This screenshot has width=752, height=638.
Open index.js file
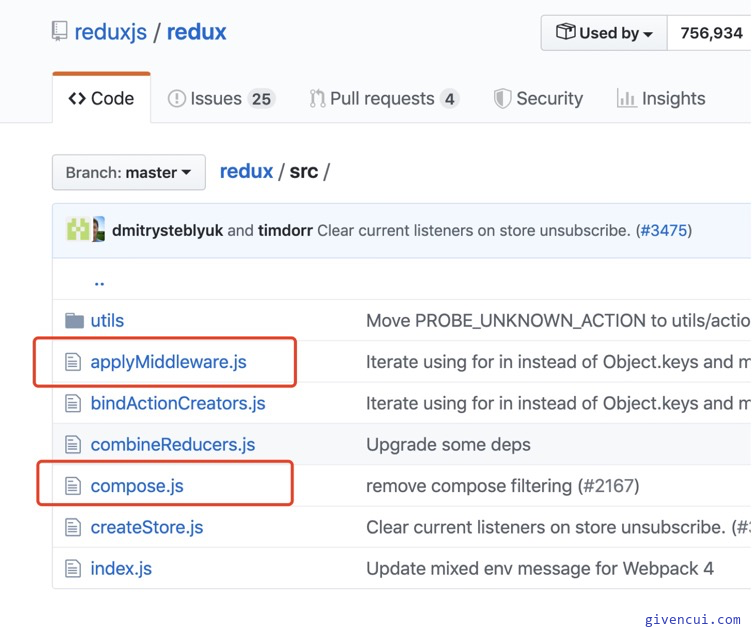point(121,568)
